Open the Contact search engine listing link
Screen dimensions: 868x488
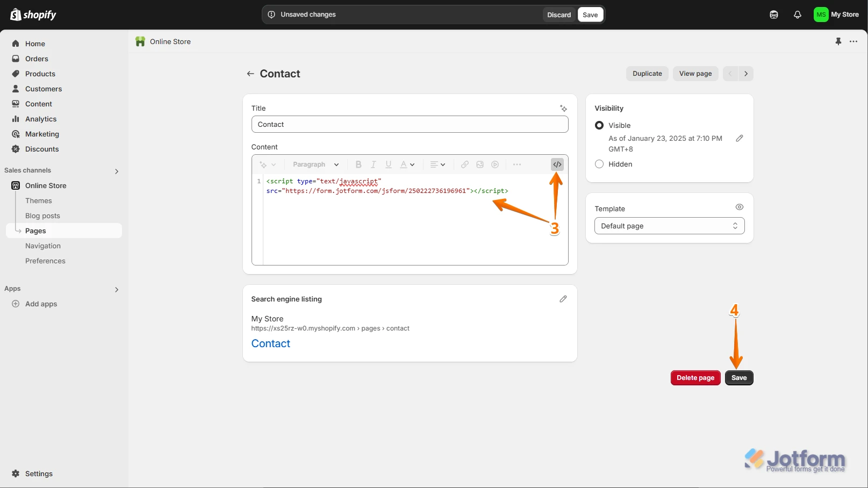pos(270,343)
